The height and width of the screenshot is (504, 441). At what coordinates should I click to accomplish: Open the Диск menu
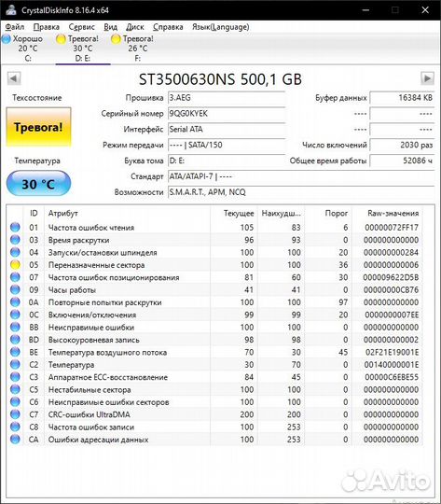click(135, 27)
